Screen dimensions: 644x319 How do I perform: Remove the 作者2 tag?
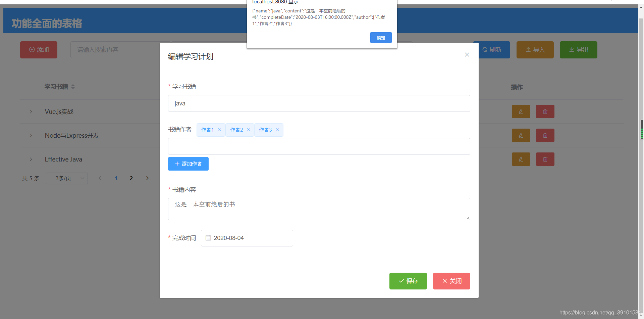coord(249,130)
